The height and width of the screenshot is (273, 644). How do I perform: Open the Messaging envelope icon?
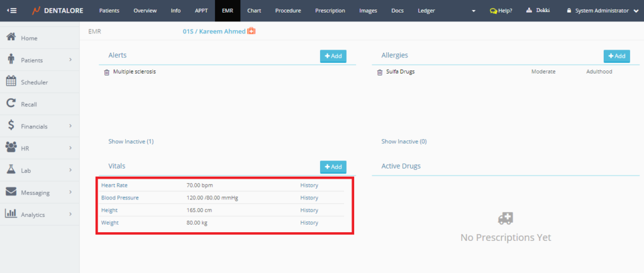(x=11, y=192)
